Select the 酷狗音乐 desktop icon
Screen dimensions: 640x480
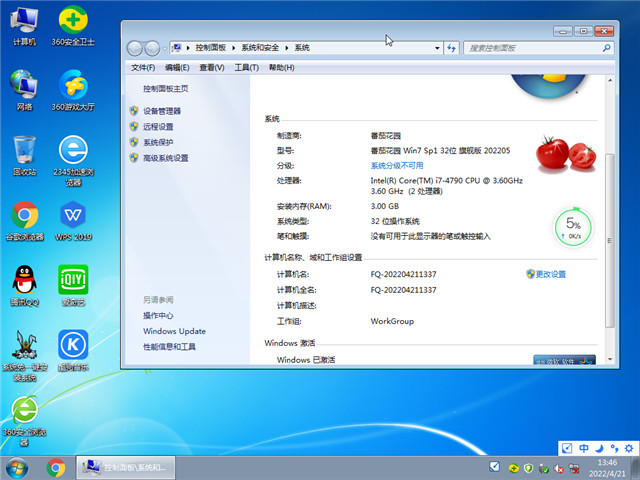tap(73, 350)
